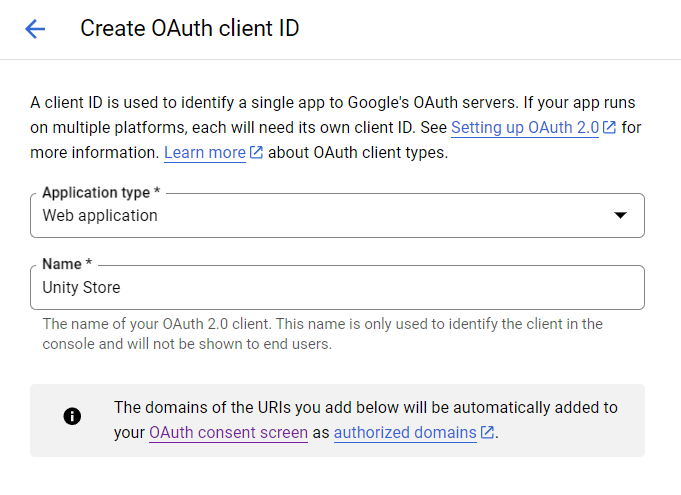Click the gray info banner message text
The width and height of the screenshot is (681, 495).
coord(365,408)
